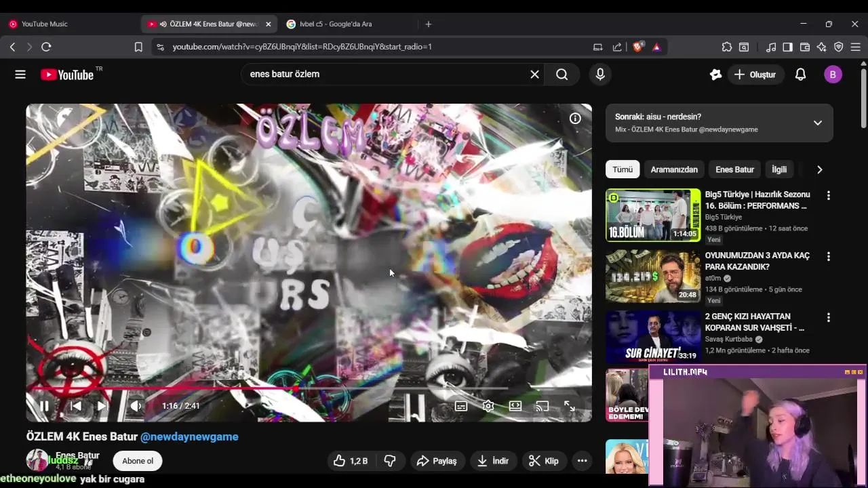The width and height of the screenshot is (868, 488).
Task: Click the address bar URL
Action: (x=302, y=47)
